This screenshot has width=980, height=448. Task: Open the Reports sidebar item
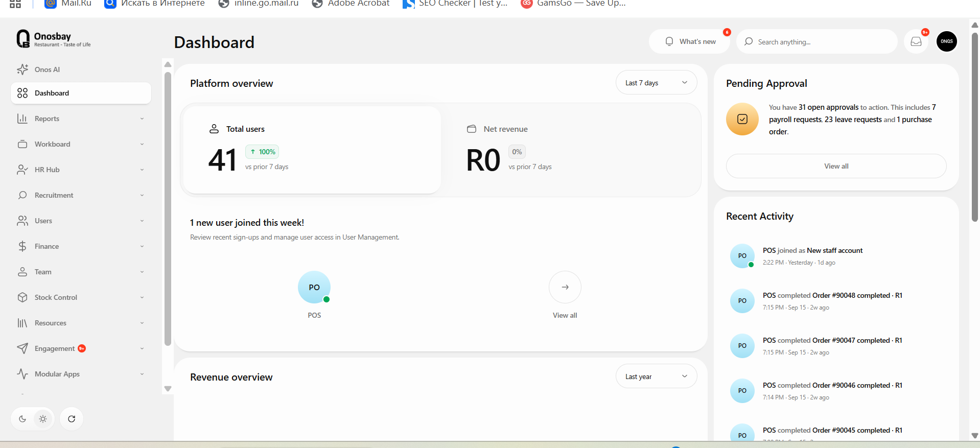pyautogui.click(x=81, y=119)
